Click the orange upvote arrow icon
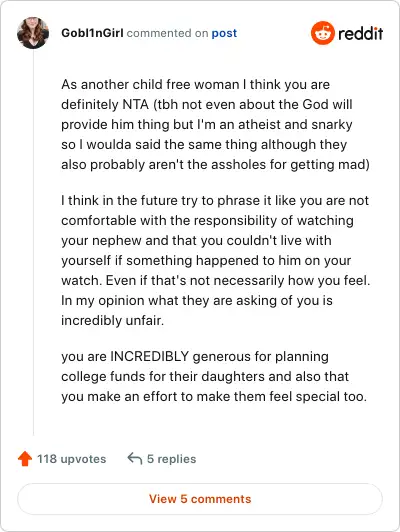This screenshot has height=532, width=400. (25, 459)
